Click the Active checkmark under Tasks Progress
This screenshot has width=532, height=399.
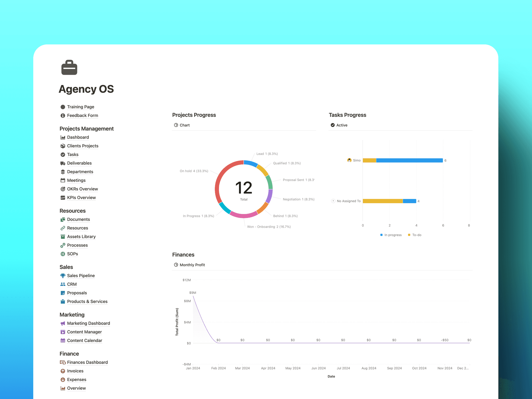[333, 125]
